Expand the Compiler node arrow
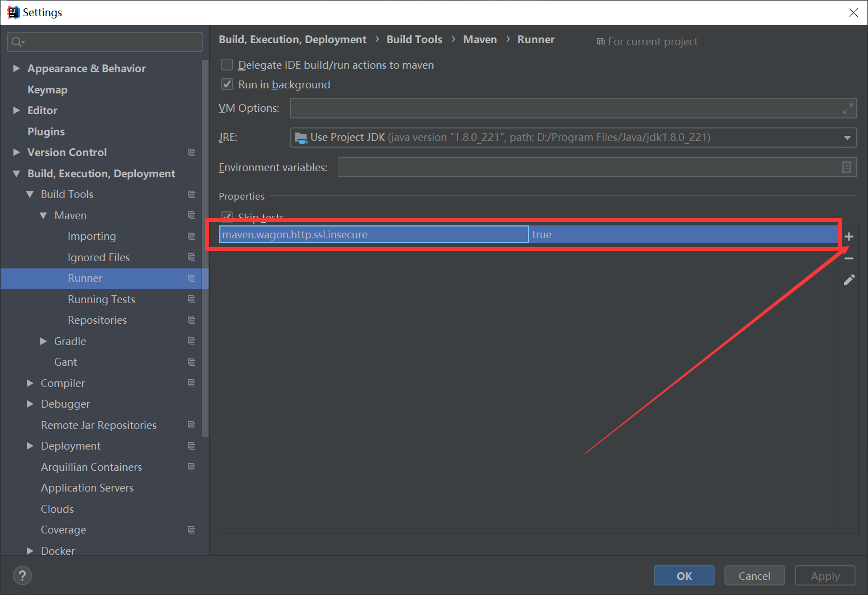Image resolution: width=868 pixels, height=595 pixels. click(x=30, y=383)
